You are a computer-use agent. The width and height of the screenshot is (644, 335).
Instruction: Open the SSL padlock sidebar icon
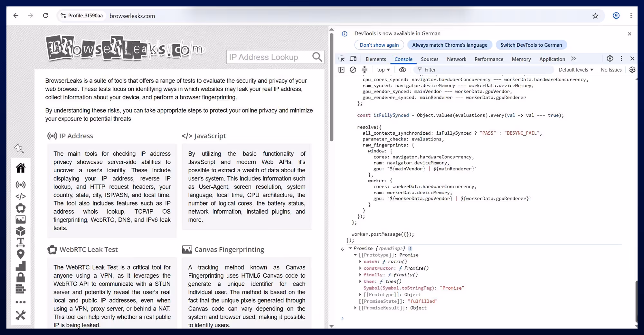[21, 277]
